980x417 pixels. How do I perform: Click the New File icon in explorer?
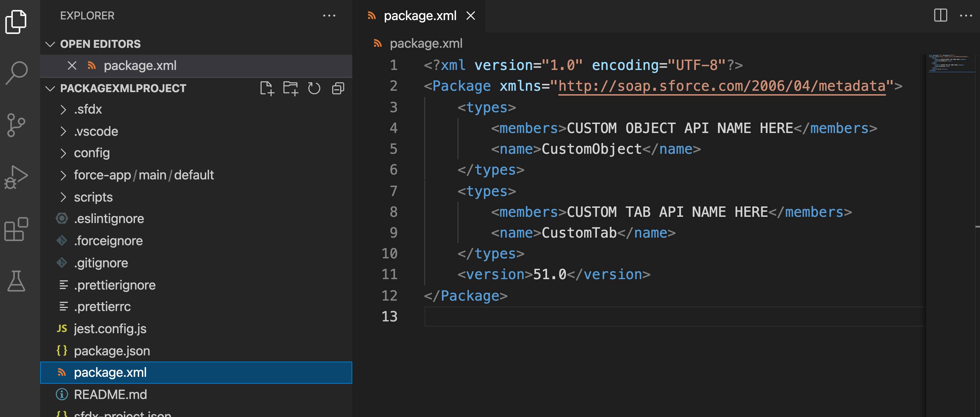(x=267, y=88)
